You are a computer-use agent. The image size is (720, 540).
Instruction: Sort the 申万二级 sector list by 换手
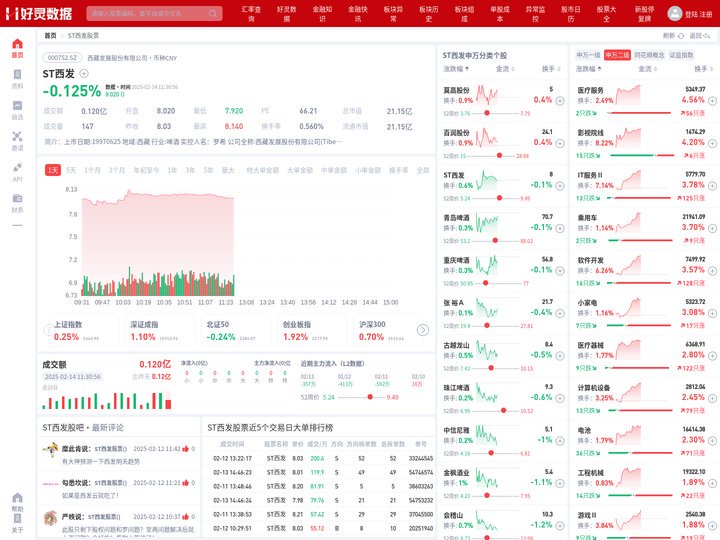[703, 69]
